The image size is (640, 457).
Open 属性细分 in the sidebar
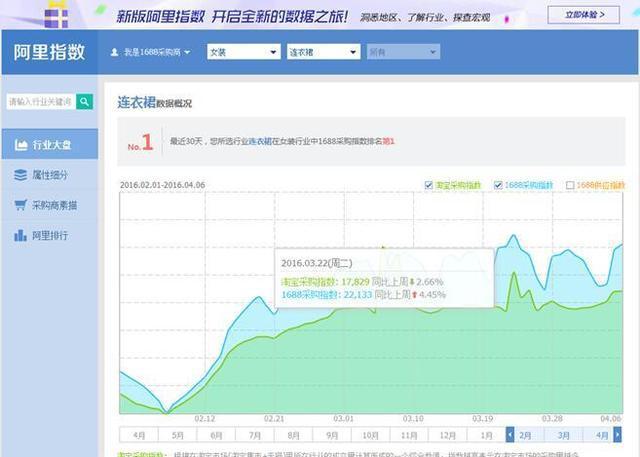(x=50, y=175)
